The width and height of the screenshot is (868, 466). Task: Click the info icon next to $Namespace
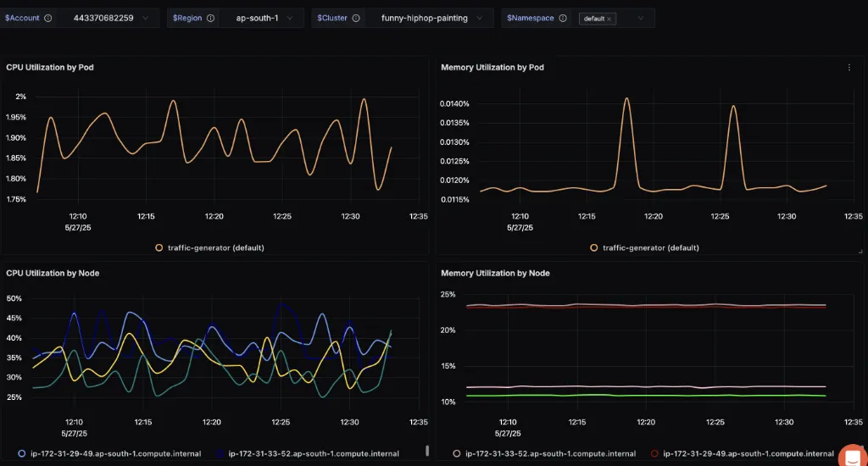(563, 18)
